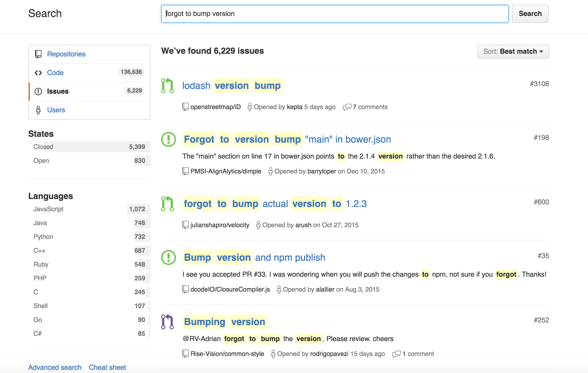Click the open issue icon for bower.json result
The height and width of the screenshot is (373, 588).
pyautogui.click(x=169, y=139)
